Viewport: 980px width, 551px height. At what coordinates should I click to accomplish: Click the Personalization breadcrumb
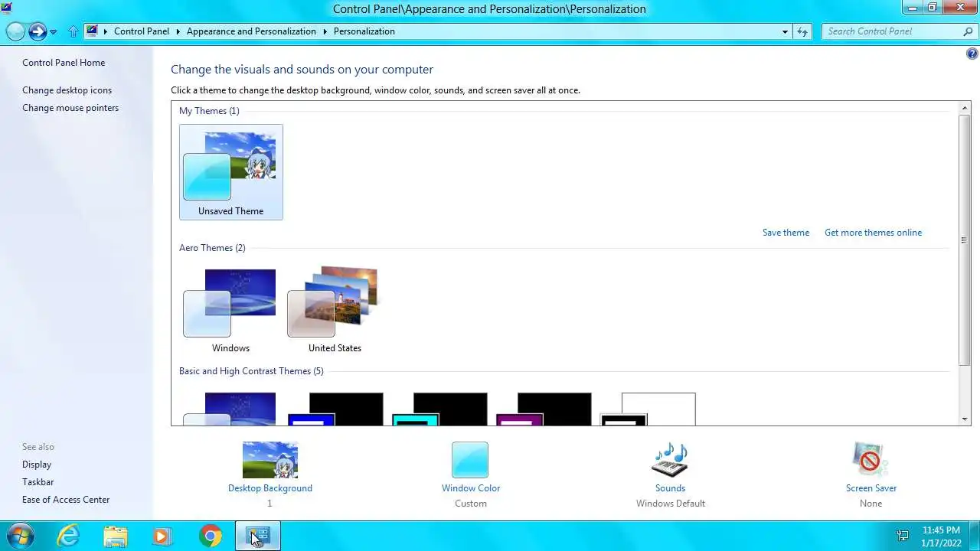click(x=364, y=31)
